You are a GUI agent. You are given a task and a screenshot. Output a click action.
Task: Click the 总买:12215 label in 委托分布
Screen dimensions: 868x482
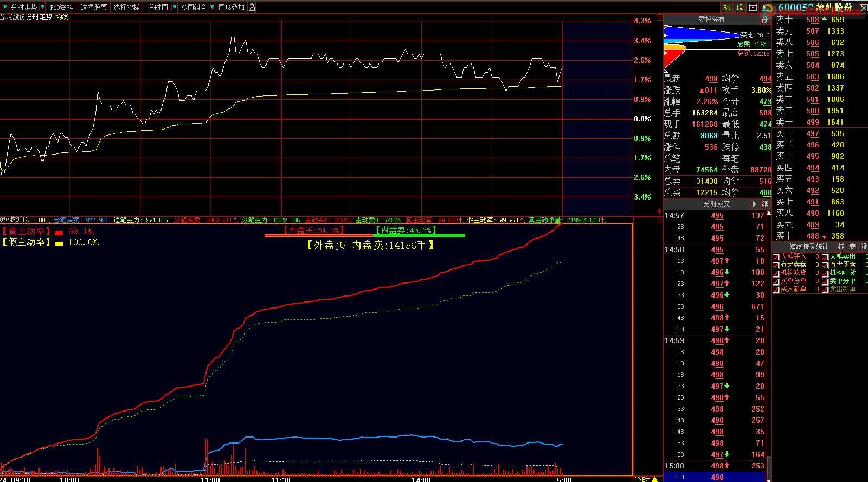[x=754, y=54]
